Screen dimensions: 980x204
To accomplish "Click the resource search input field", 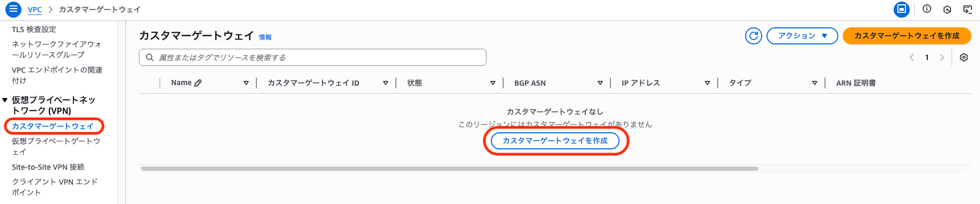I will pyautogui.click(x=313, y=57).
